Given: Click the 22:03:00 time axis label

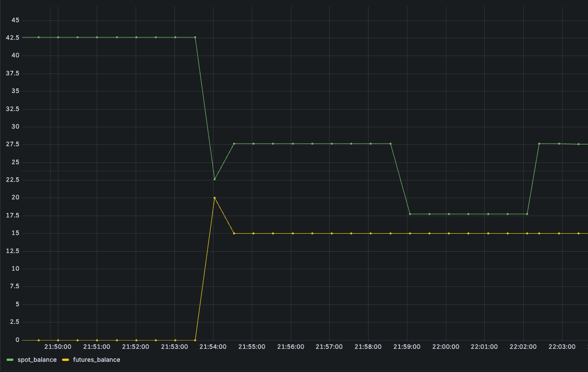Looking at the screenshot, I should [562, 347].
